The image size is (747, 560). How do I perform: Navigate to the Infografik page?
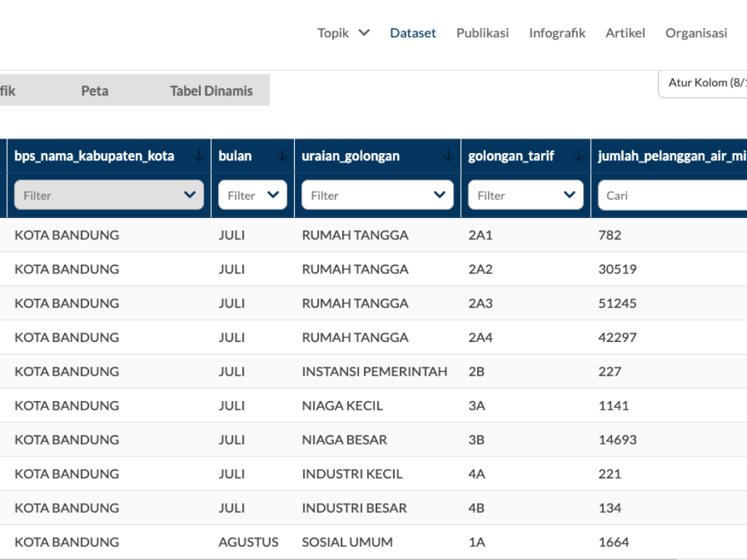(x=557, y=33)
